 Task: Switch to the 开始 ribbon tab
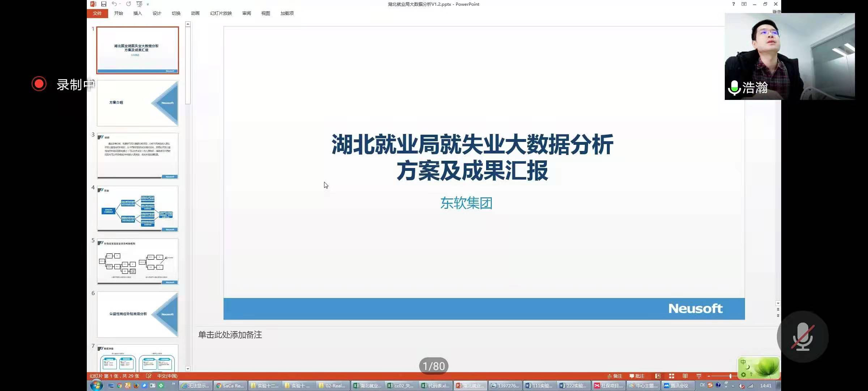[x=118, y=13]
